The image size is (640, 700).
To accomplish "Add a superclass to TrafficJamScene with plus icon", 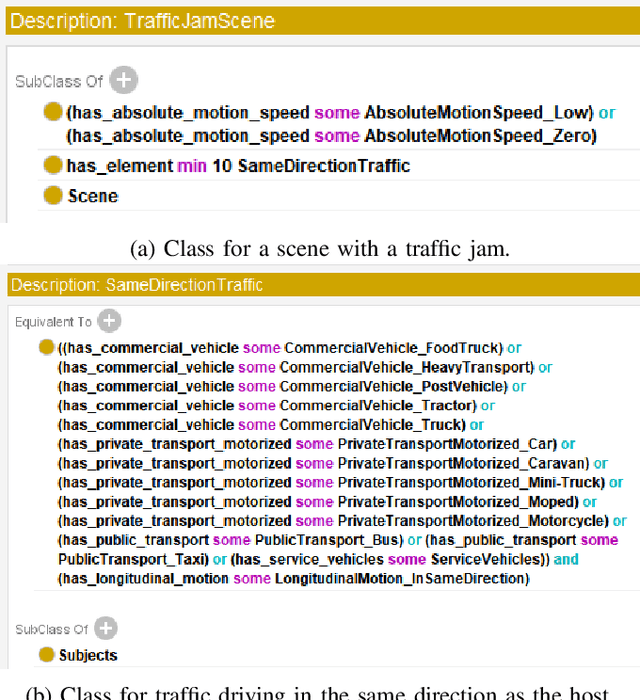I will click(x=124, y=81).
